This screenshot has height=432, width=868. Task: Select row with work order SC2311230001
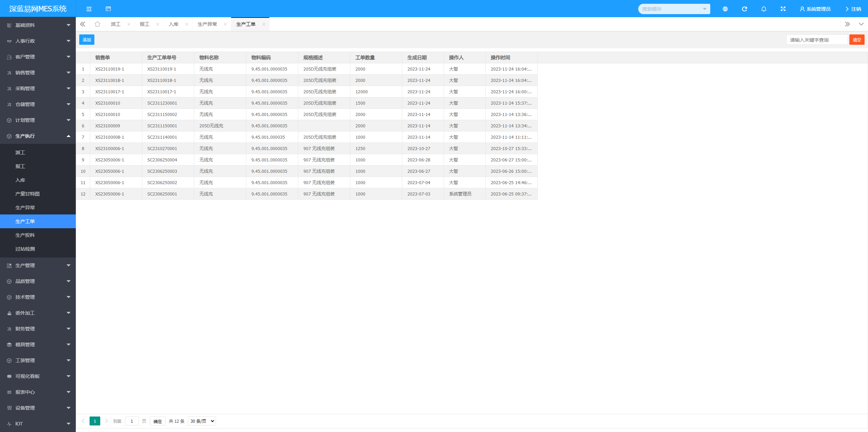click(x=307, y=103)
